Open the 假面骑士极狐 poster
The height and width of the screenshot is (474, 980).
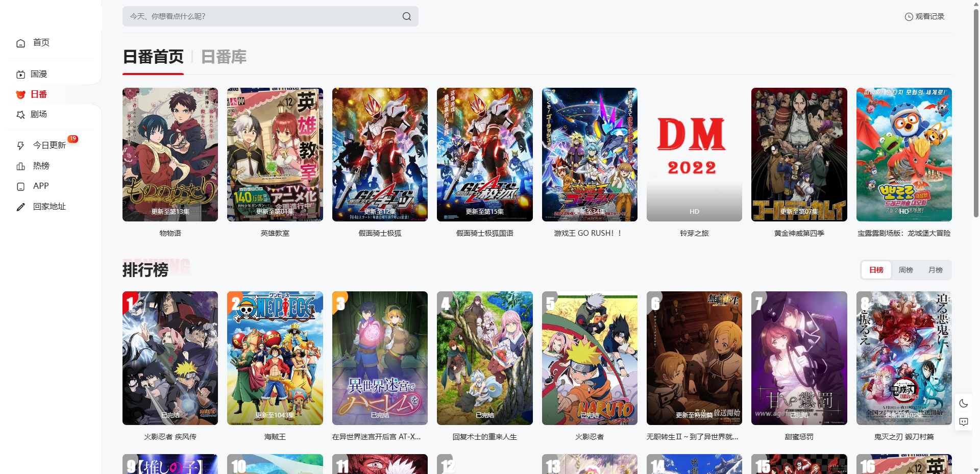(380, 155)
